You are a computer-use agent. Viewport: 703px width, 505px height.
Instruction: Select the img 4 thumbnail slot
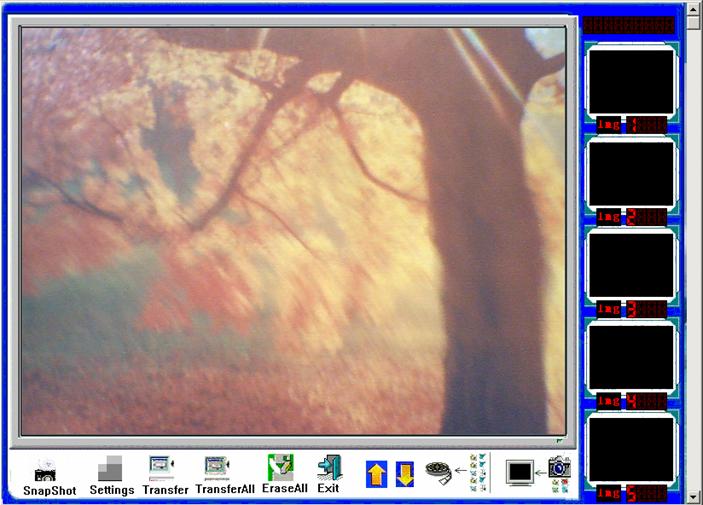coord(631,358)
